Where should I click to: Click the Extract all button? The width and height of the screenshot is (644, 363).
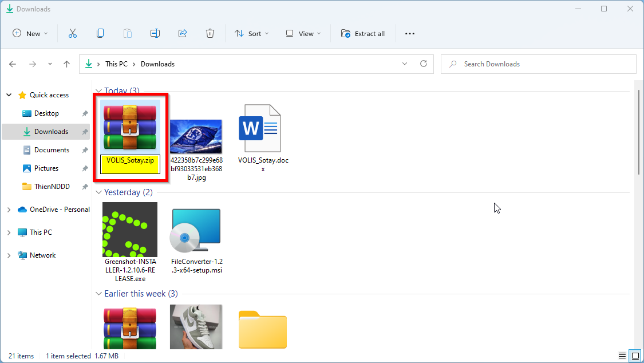pos(363,34)
